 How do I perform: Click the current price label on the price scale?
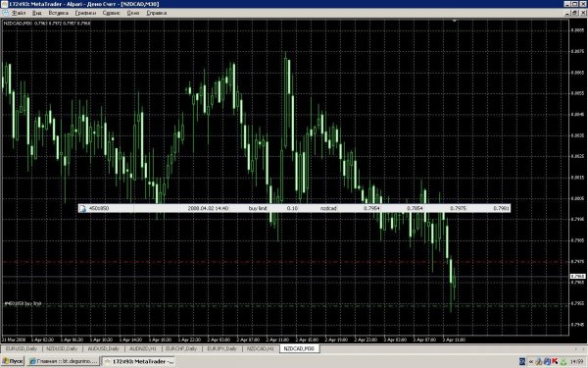click(577, 277)
